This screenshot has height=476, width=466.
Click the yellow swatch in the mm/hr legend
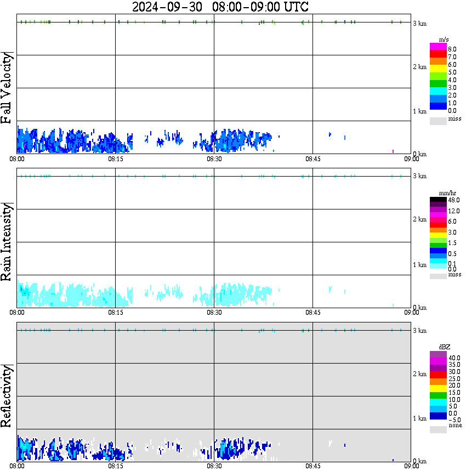[438, 235]
